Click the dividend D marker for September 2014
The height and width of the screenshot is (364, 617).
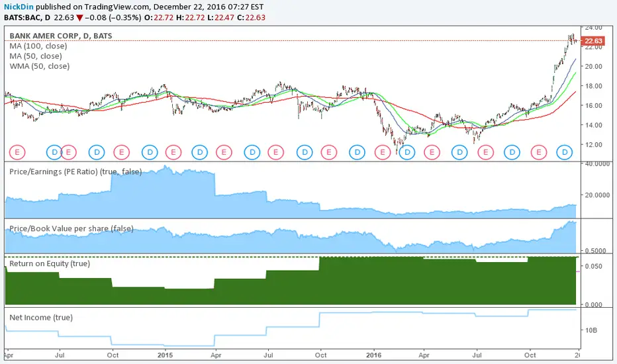click(x=97, y=152)
